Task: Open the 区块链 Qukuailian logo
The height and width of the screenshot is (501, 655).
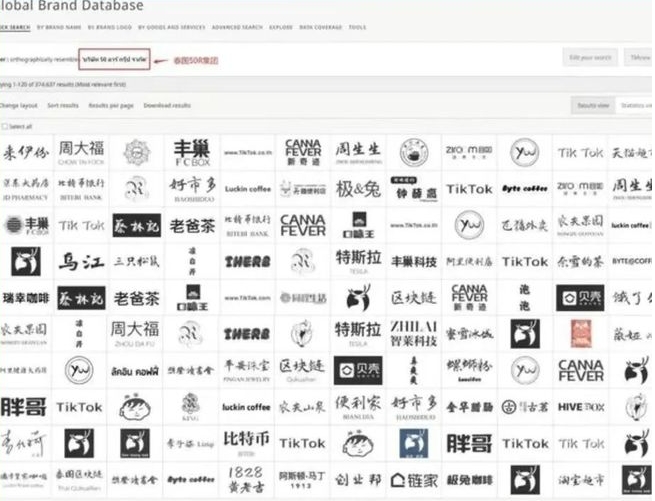Action: point(303,370)
